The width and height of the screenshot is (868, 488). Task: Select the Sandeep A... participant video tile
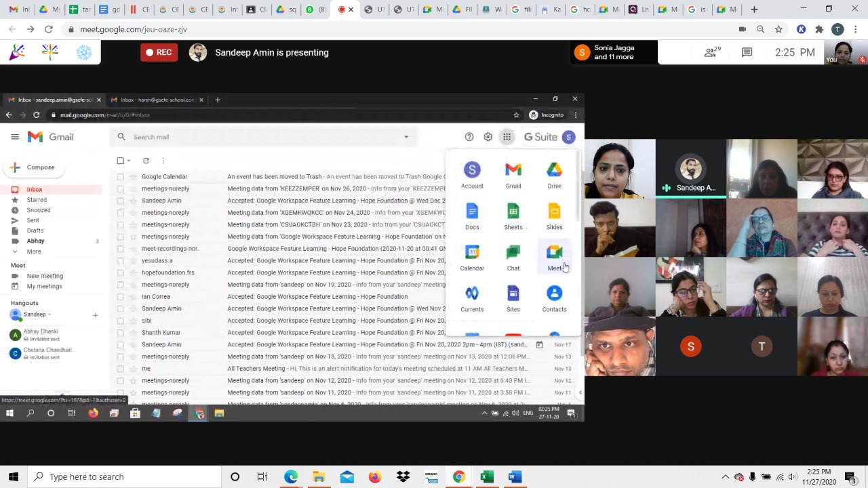[691, 168]
